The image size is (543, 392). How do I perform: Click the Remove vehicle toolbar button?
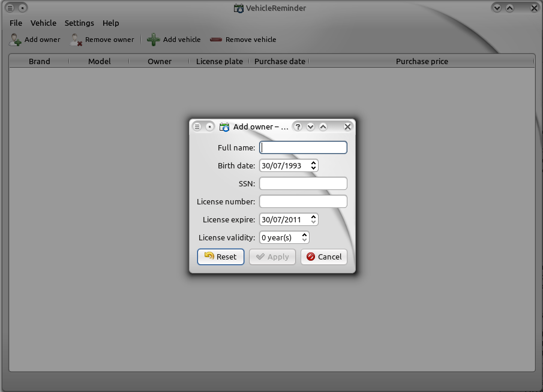pos(243,40)
